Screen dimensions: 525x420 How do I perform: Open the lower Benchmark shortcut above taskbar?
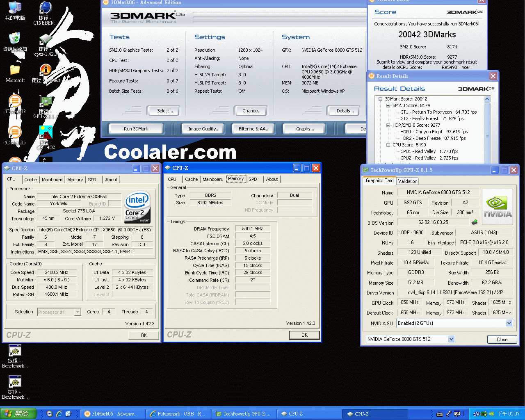15,387
